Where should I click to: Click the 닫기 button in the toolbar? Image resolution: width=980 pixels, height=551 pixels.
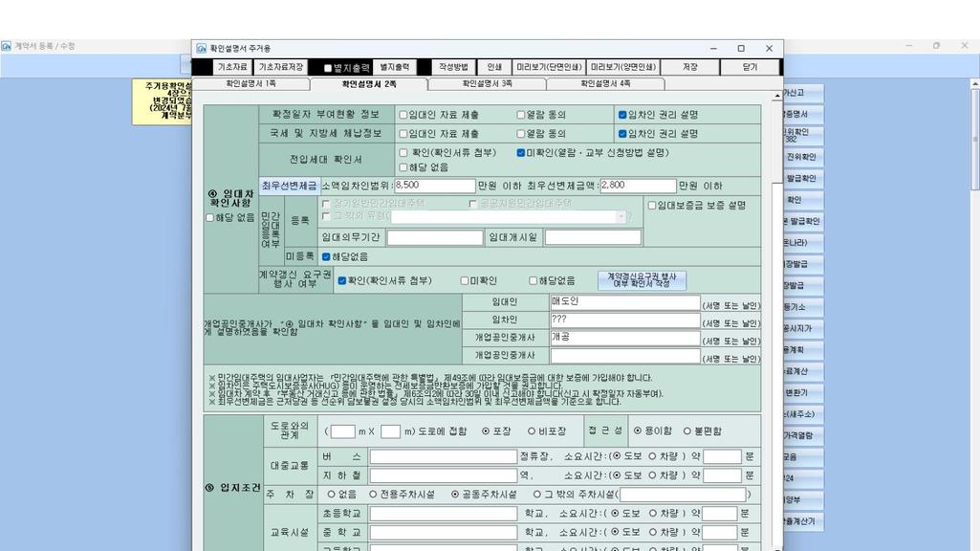tap(750, 67)
